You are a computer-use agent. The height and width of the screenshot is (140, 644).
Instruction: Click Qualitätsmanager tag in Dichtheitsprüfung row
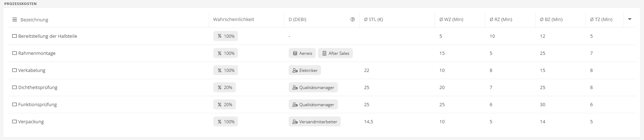pyautogui.click(x=313, y=87)
